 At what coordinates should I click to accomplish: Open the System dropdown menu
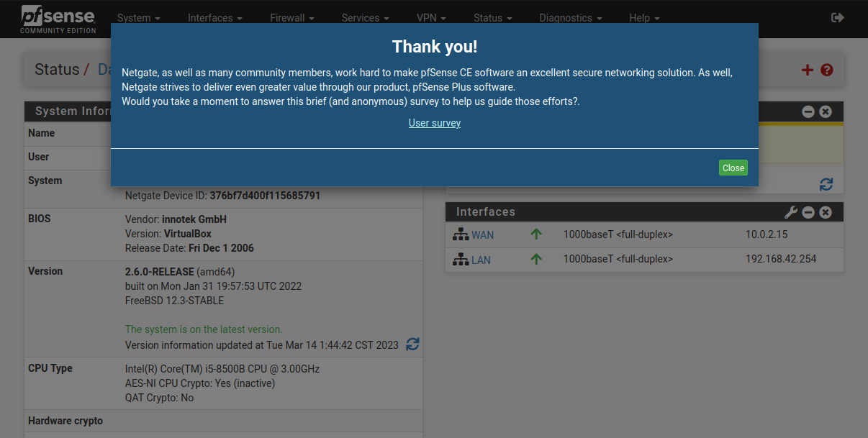pos(139,18)
